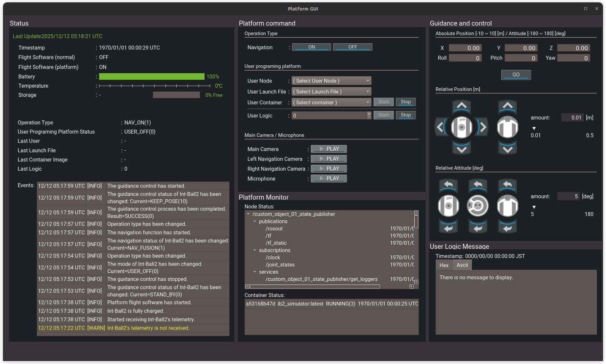Stop the running user container
Image resolution: width=606 pixels, height=364 pixels.
click(x=406, y=102)
